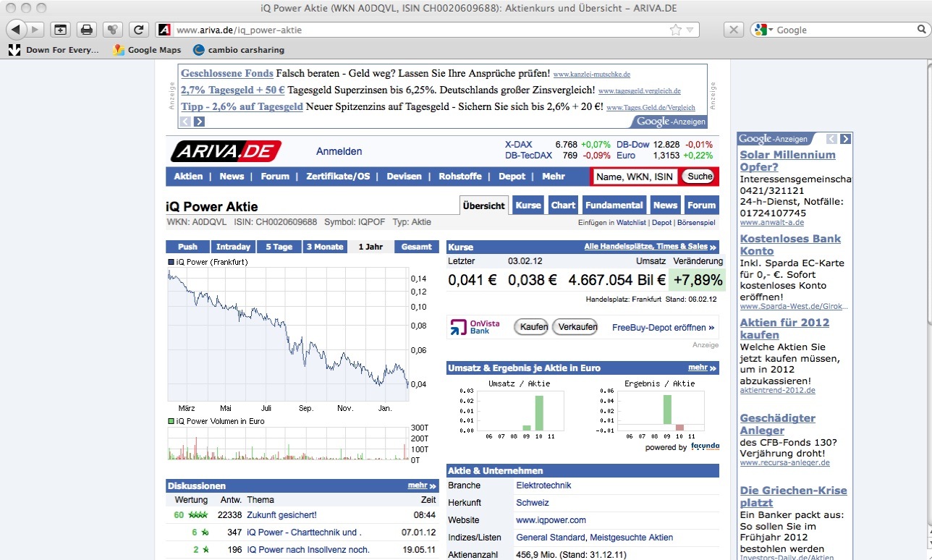
Task: Click the Umsatz / Aktie bar chart
Action: [519, 410]
